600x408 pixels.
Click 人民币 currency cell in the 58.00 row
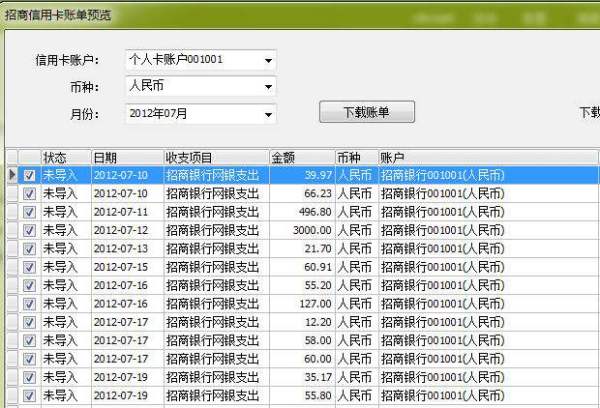click(x=357, y=341)
